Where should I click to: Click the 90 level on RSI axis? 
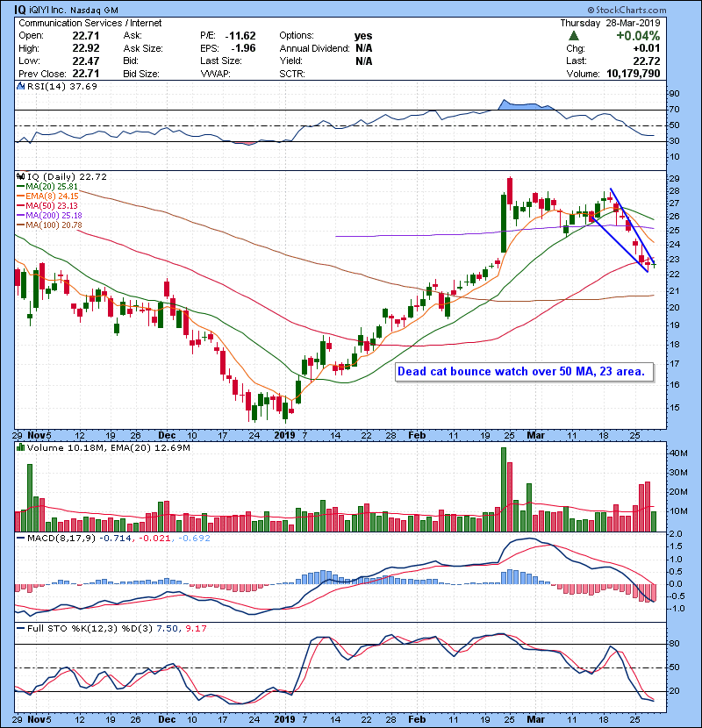point(674,94)
